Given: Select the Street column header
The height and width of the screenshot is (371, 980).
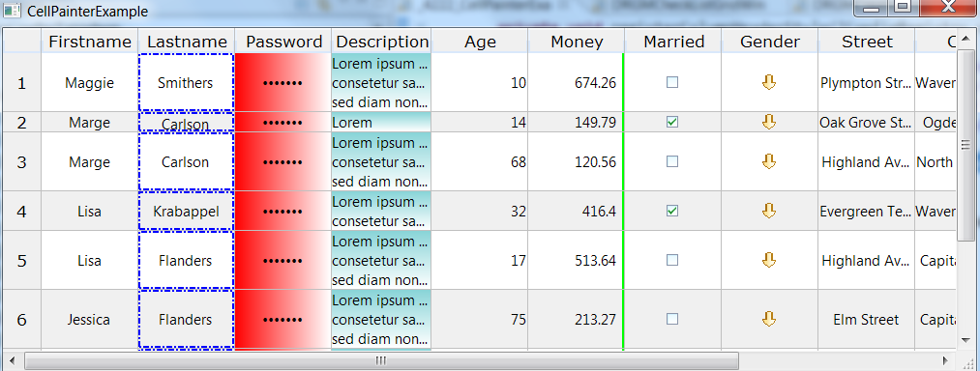Looking at the screenshot, I should point(866,42).
